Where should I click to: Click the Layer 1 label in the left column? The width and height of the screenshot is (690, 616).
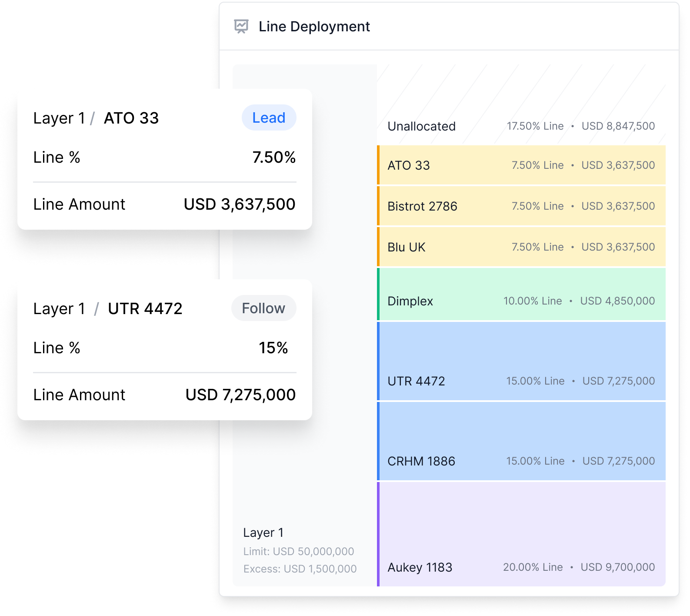pyautogui.click(x=263, y=532)
